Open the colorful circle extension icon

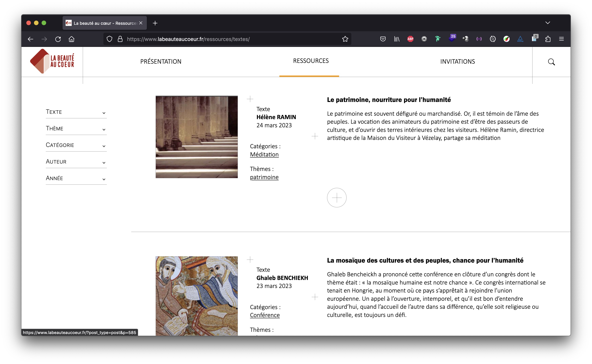pos(506,39)
